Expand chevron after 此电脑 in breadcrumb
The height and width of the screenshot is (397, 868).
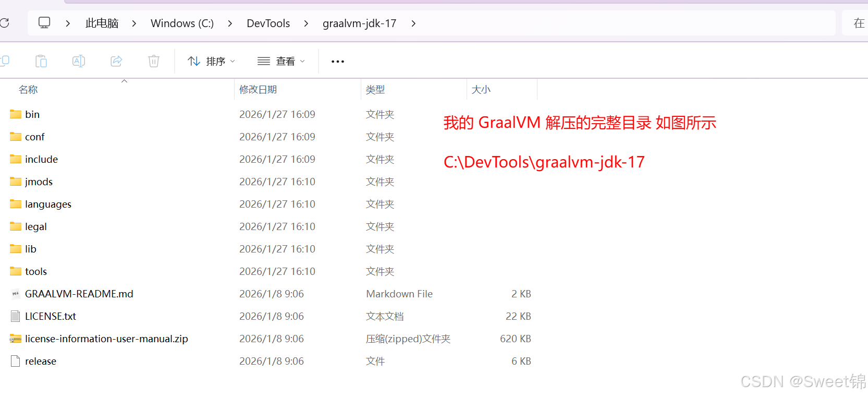click(134, 23)
